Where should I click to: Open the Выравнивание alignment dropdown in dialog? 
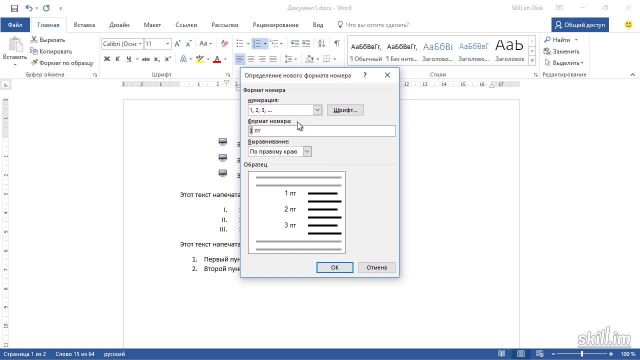307,151
